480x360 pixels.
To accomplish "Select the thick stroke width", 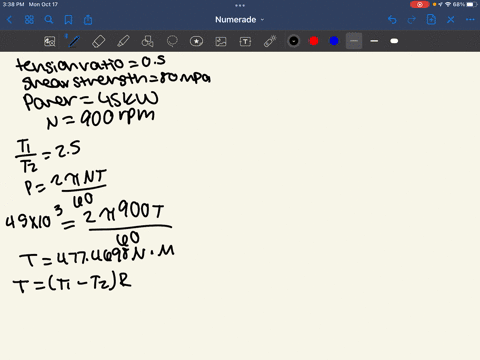I will [x=394, y=41].
